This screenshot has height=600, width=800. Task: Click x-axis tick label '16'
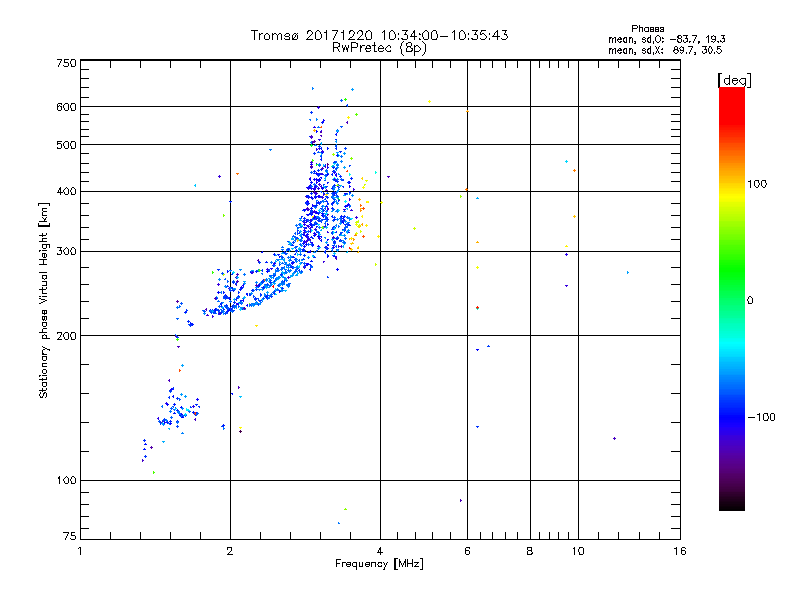(680, 551)
